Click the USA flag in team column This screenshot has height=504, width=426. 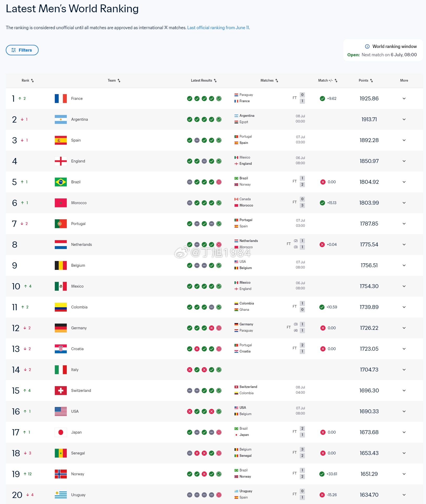coord(61,411)
